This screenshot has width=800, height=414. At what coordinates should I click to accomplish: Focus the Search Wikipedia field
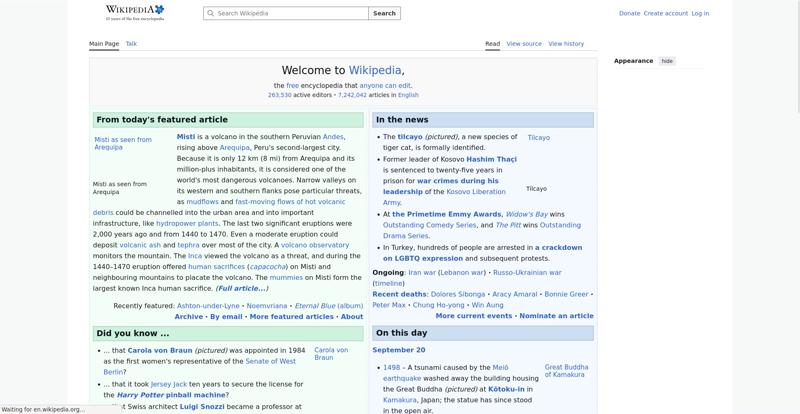click(286, 13)
